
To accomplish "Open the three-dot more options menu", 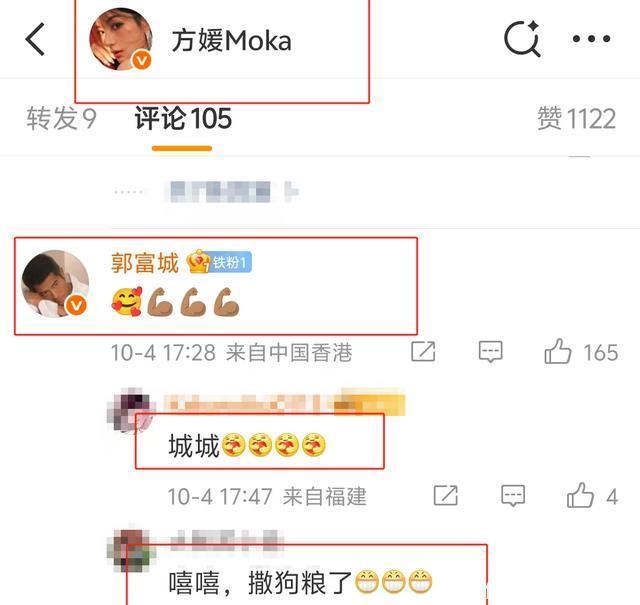I will pyautogui.click(x=591, y=39).
